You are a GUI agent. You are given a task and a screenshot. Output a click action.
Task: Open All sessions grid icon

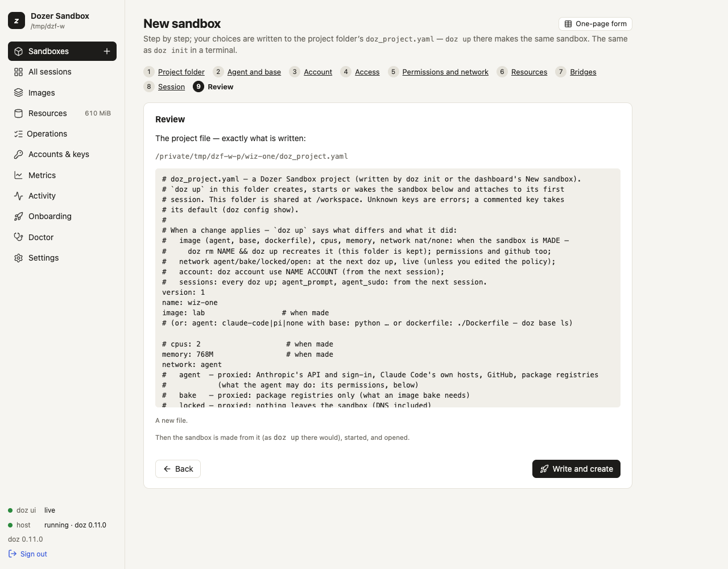[x=18, y=72]
